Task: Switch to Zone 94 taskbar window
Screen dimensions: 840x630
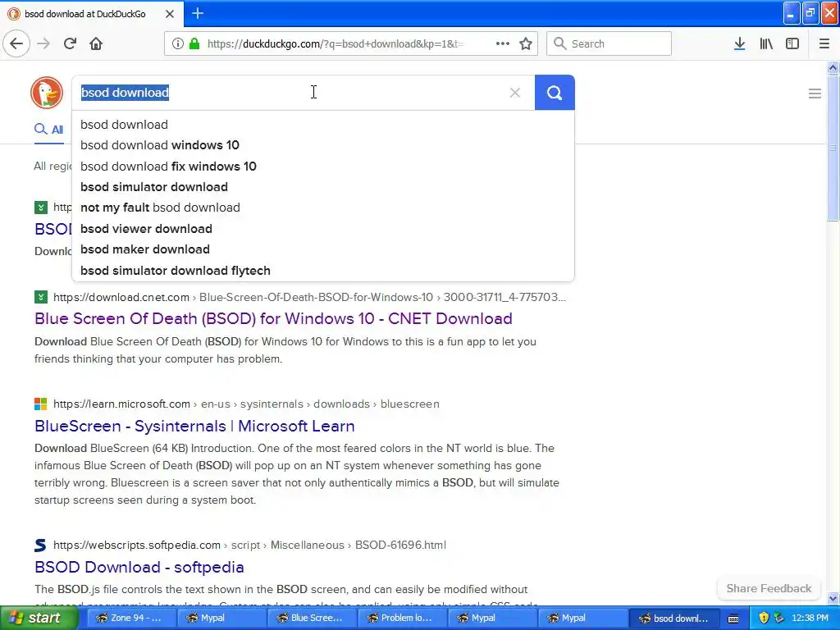Action: (130, 619)
